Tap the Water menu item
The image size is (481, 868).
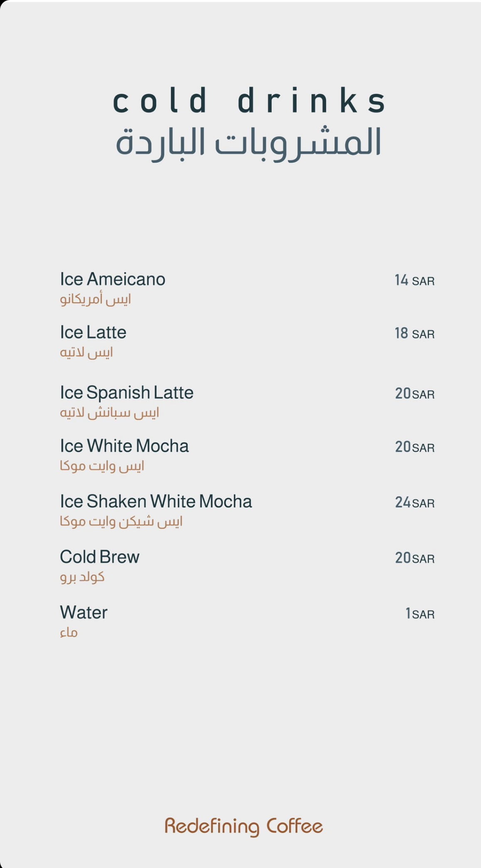[83, 613]
